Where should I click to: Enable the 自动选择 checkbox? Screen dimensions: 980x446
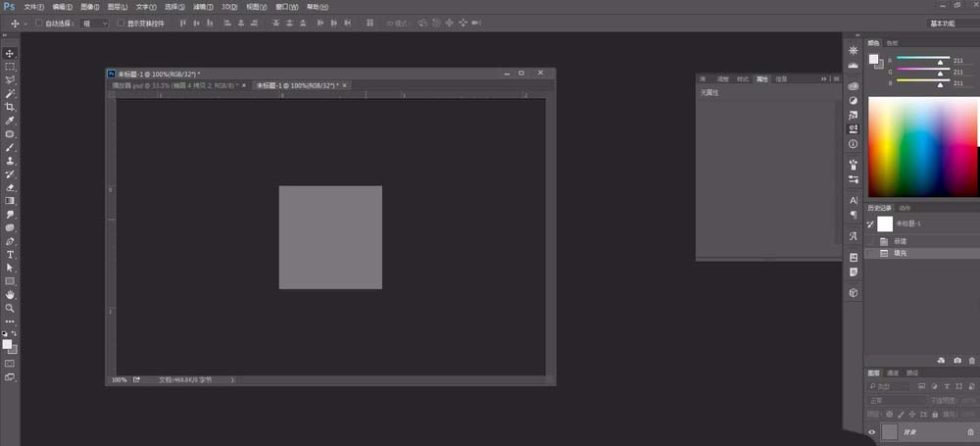(38, 24)
